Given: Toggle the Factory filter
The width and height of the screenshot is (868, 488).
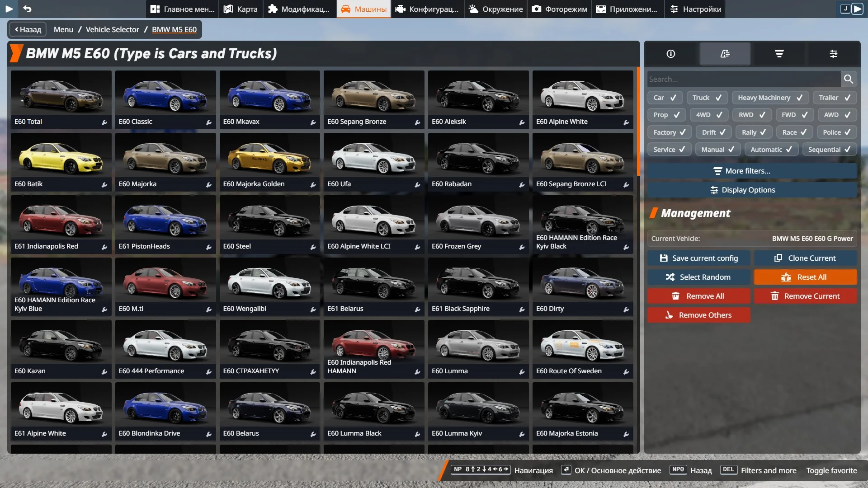Looking at the screenshot, I should [670, 132].
